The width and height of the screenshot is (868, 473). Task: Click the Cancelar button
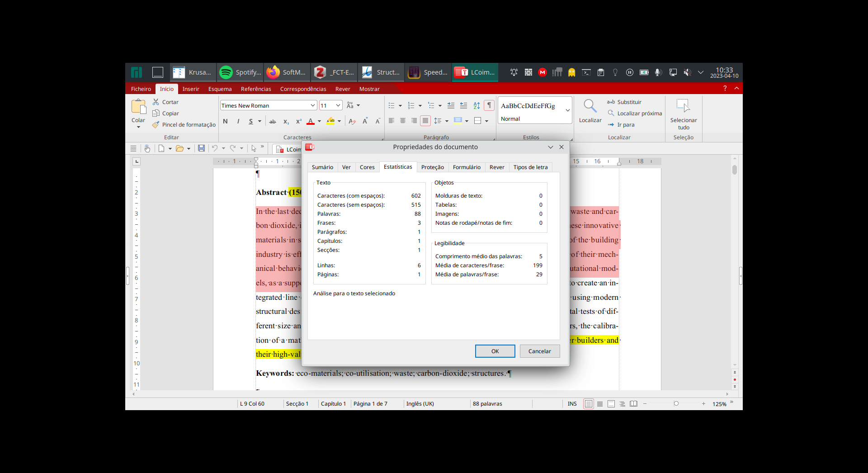(539, 351)
